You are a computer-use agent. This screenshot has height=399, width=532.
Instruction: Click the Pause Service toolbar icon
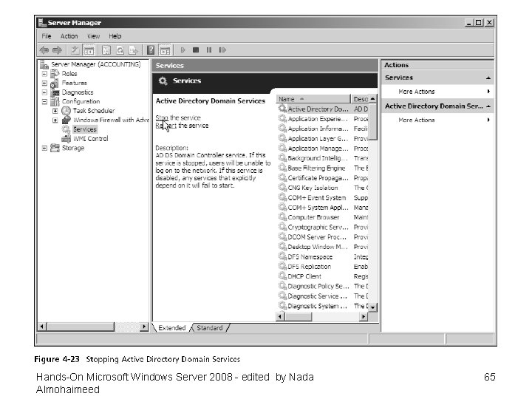click(209, 50)
